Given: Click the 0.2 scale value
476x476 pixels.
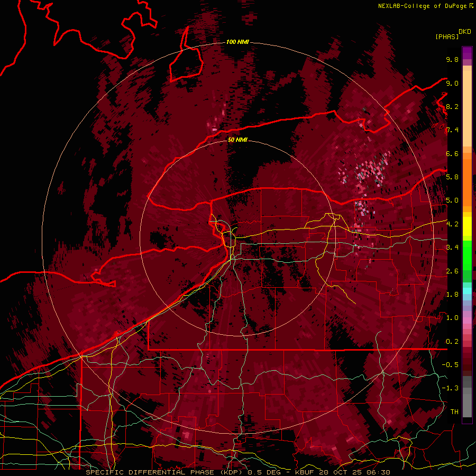Looking at the screenshot, I should [x=452, y=341].
